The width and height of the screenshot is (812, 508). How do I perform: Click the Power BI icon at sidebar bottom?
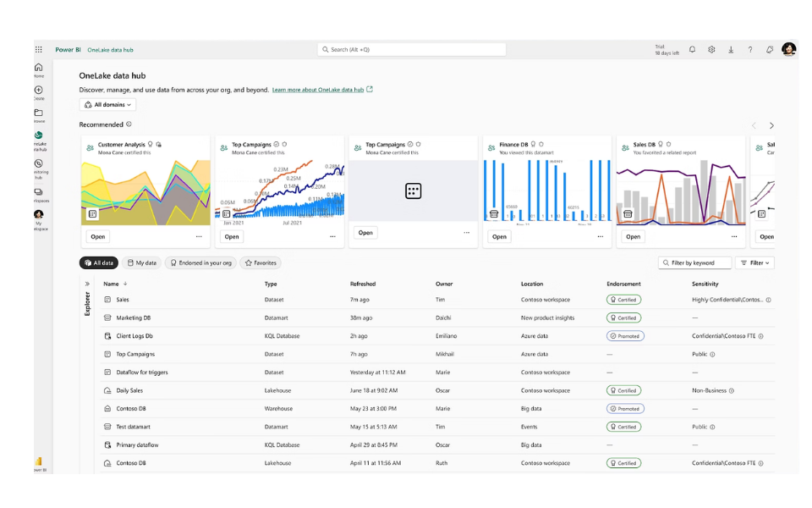pos(39,463)
